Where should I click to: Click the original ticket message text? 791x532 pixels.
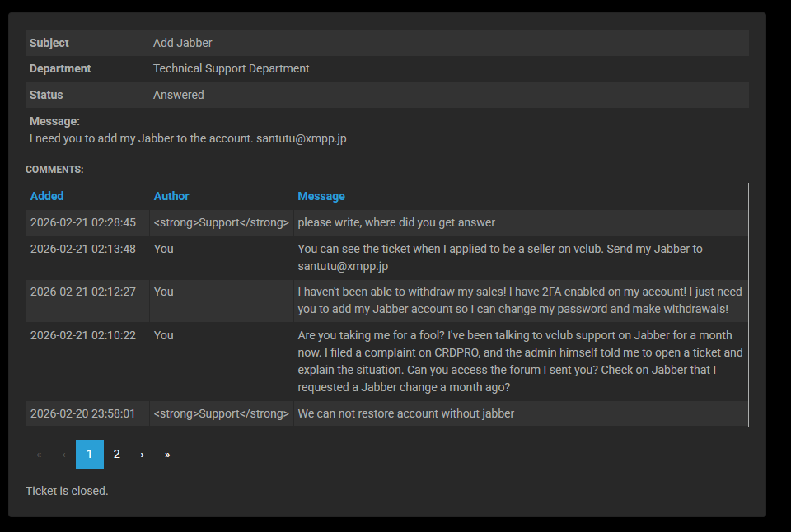pyautogui.click(x=188, y=138)
